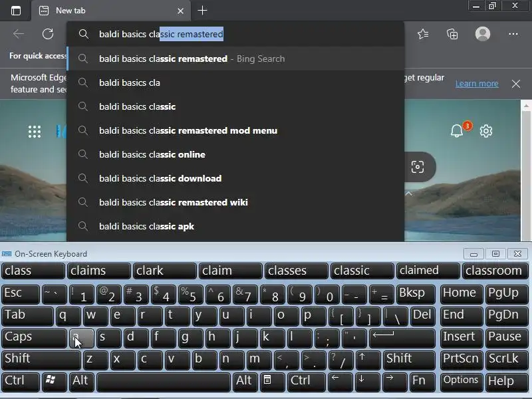Click the Windows logo key
Screen dimensions: 532x399
(55, 382)
